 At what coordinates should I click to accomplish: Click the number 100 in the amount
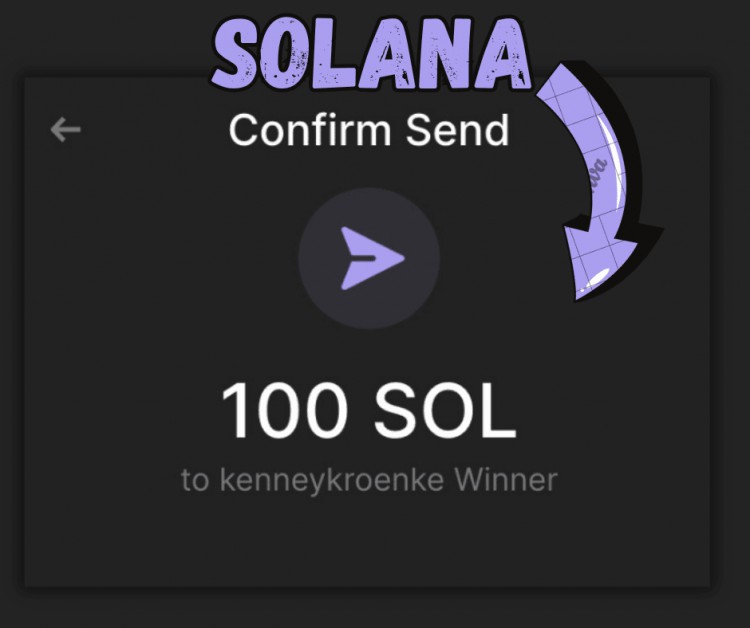[284, 411]
